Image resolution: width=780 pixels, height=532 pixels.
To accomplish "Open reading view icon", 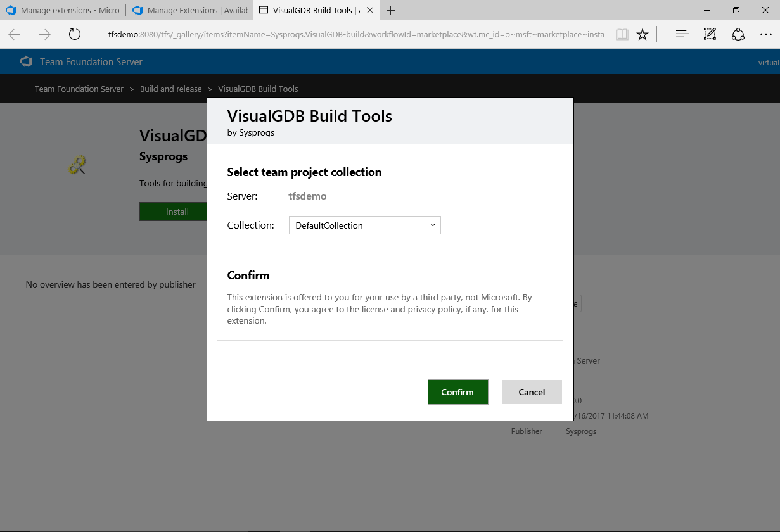I will [x=622, y=35].
